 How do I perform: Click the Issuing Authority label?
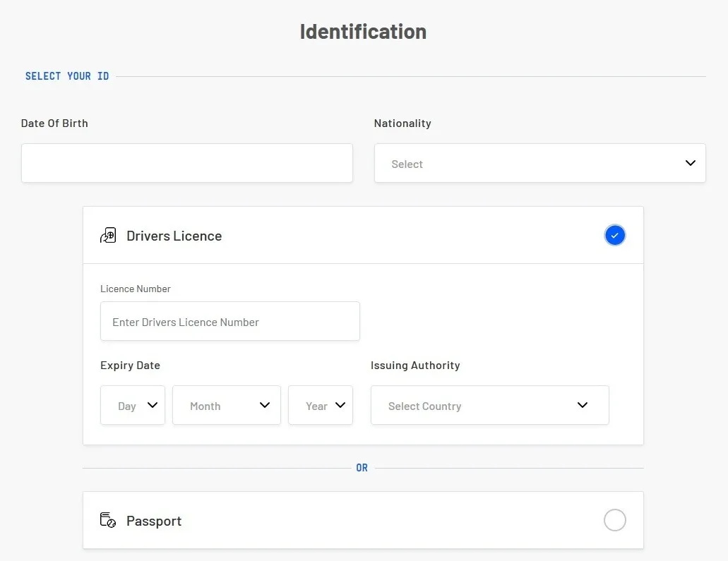click(x=415, y=366)
